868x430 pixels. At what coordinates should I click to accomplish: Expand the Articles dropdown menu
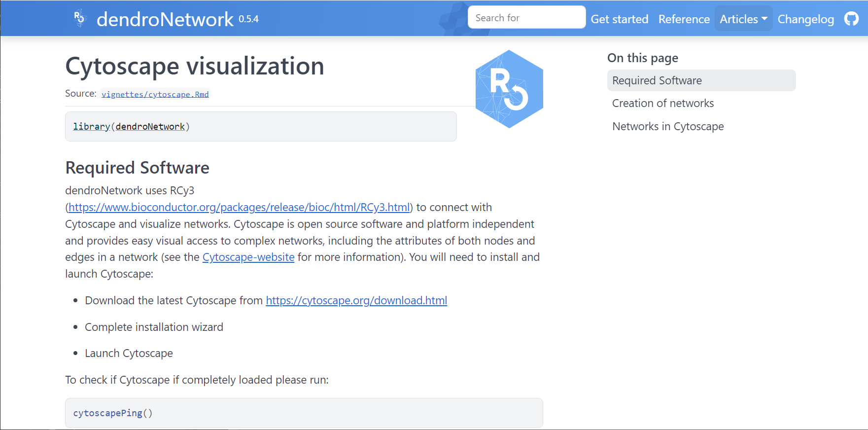[743, 19]
